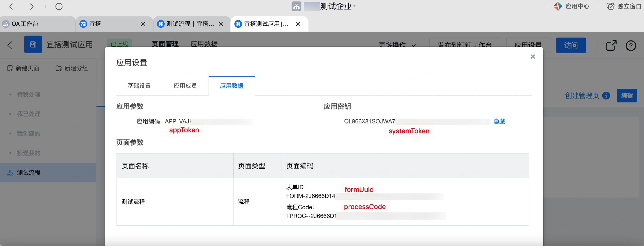Open 应用数据 in the app header

(x=204, y=44)
